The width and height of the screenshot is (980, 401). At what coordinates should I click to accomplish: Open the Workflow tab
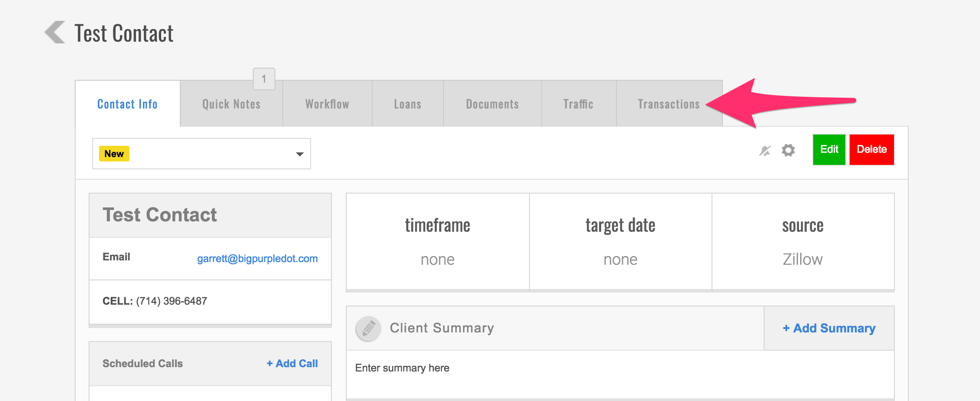click(x=327, y=105)
